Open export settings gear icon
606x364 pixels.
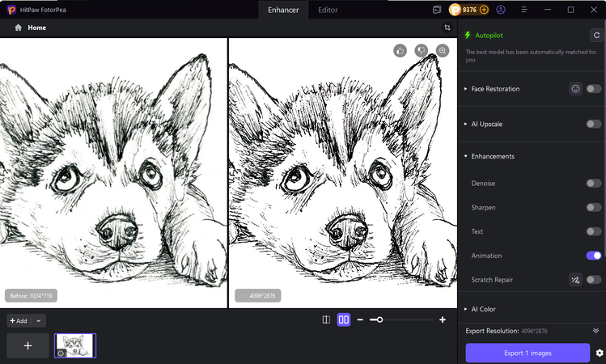click(599, 353)
